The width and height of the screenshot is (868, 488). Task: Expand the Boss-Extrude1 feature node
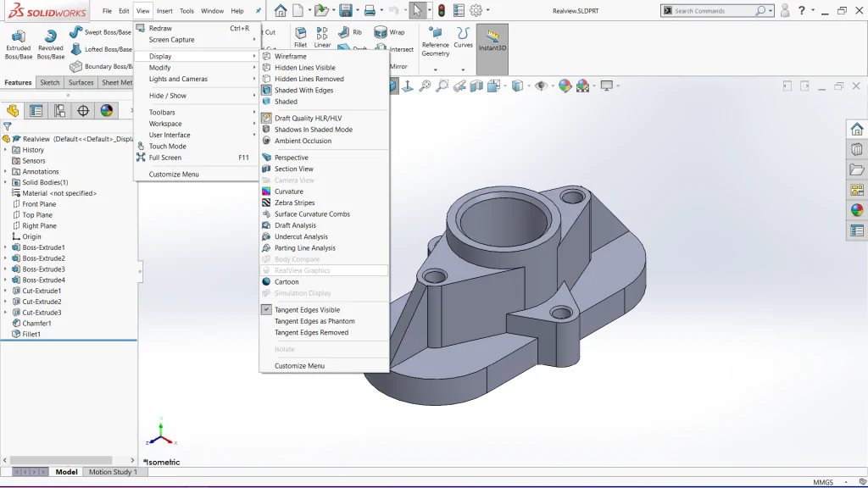[6, 247]
